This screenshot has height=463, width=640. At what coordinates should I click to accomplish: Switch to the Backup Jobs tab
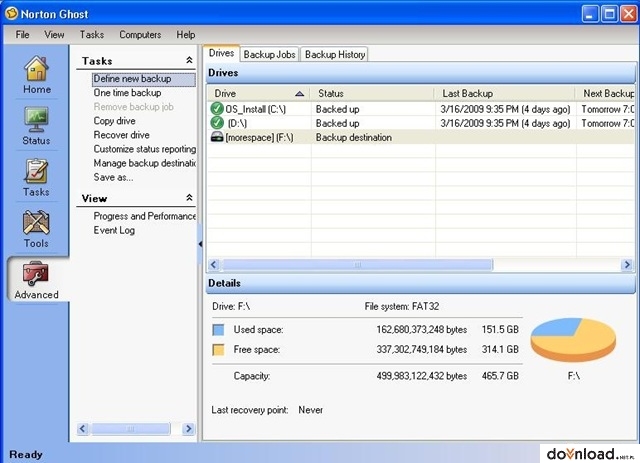coord(269,54)
